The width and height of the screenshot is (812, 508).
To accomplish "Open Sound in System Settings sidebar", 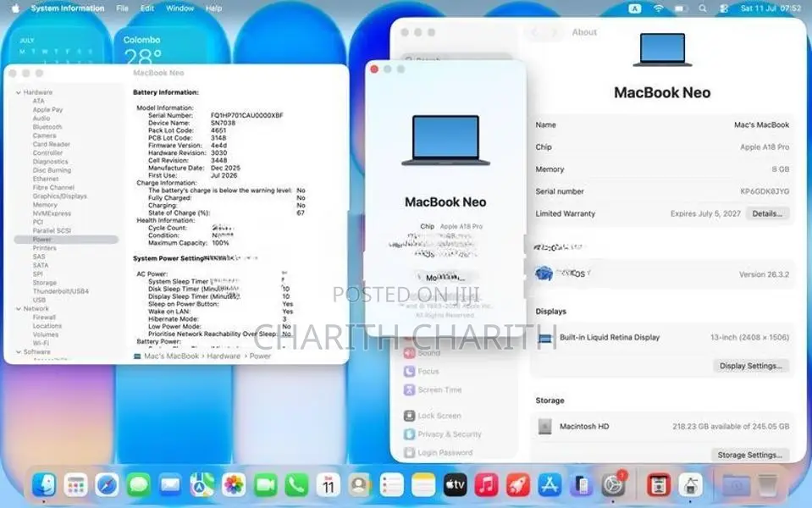I will tap(422, 353).
